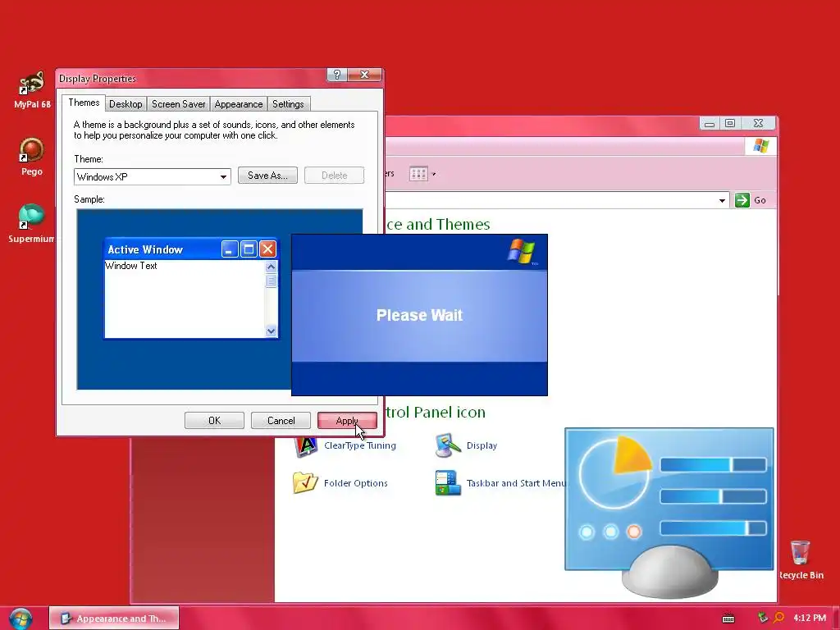This screenshot has width=840, height=630.
Task: Click the OK button in Display Properties
Action: [x=214, y=421]
